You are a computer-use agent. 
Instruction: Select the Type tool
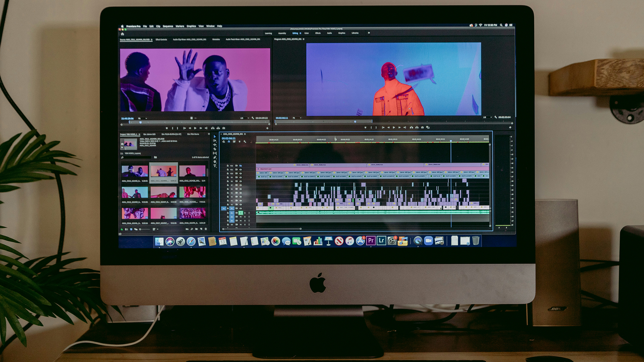(215, 166)
